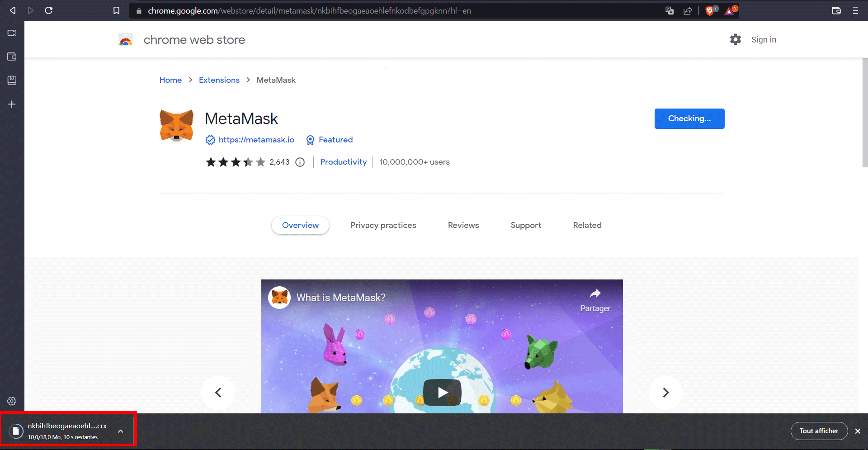
Task: Click the verified publisher badge icon
Action: point(210,140)
